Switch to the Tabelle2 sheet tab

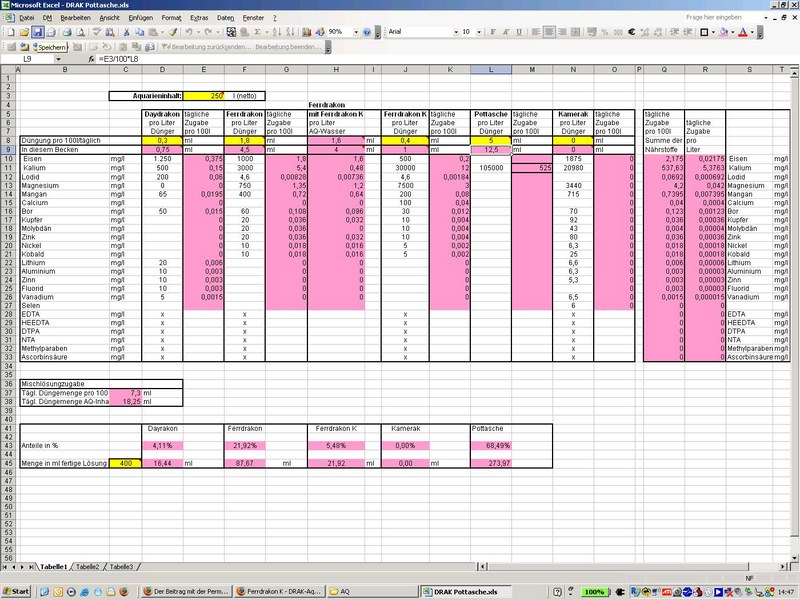pos(88,567)
